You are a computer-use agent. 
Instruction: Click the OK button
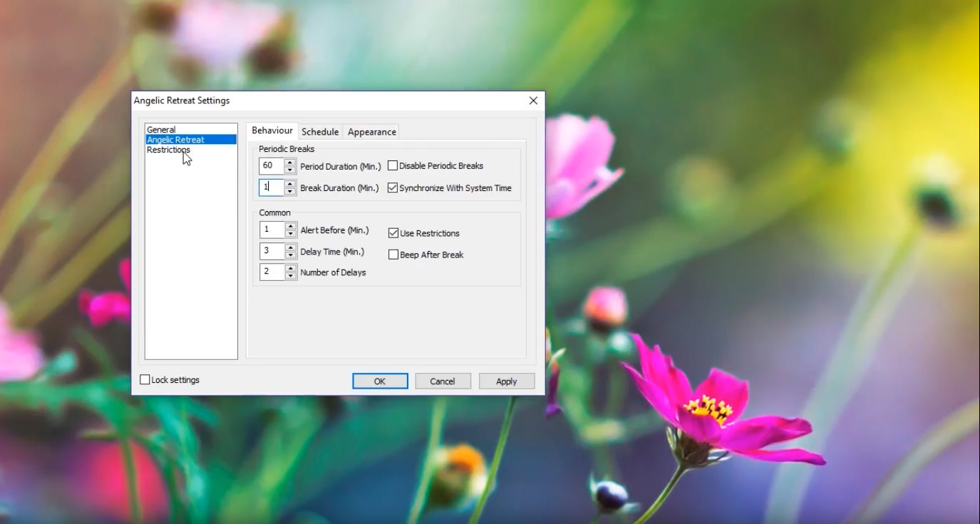[x=380, y=381]
